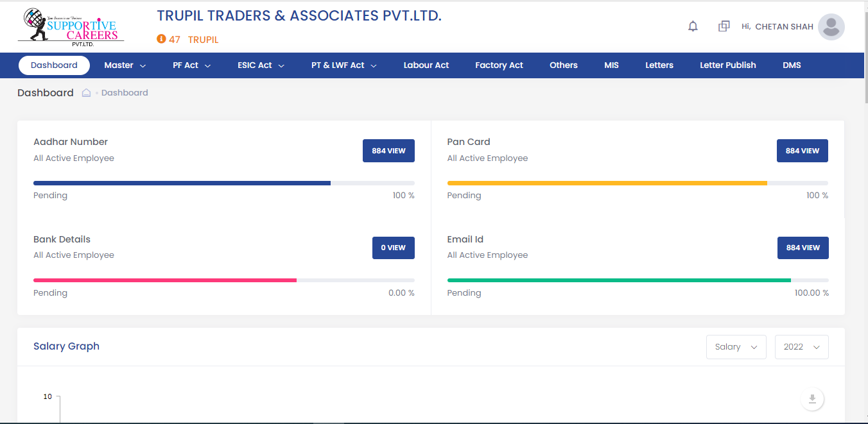Open the Labour Act menu

tap(426, 65)
